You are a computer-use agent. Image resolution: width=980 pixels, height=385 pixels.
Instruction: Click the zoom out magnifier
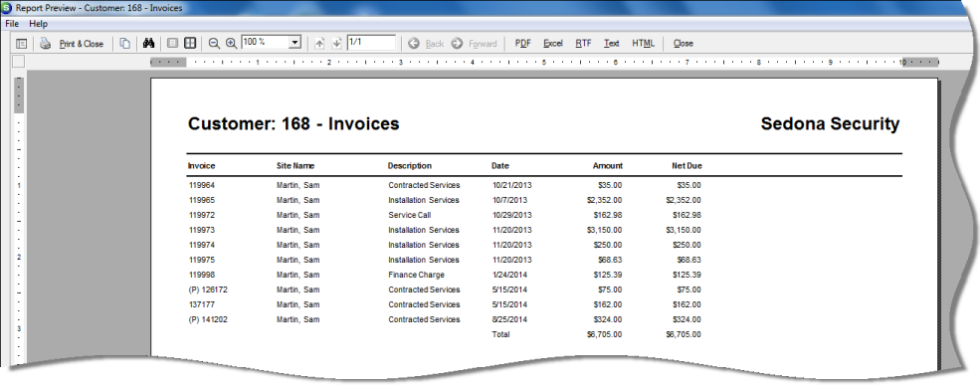pyautogui.click(x=214, y=44)
